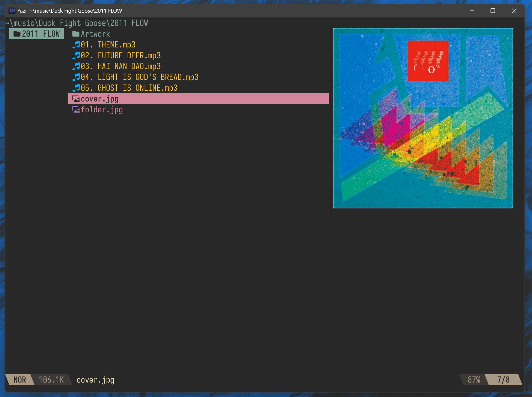The height and width of the screenshot is (397, 532).
Task: Click the music note icon beside 01. THEME.mp3
Action: point(76,45)
